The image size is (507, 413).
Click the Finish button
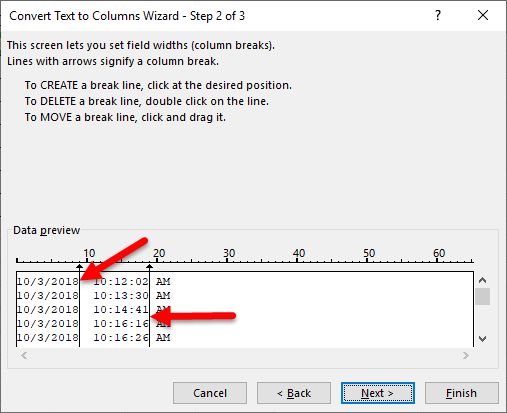(462, 393)
